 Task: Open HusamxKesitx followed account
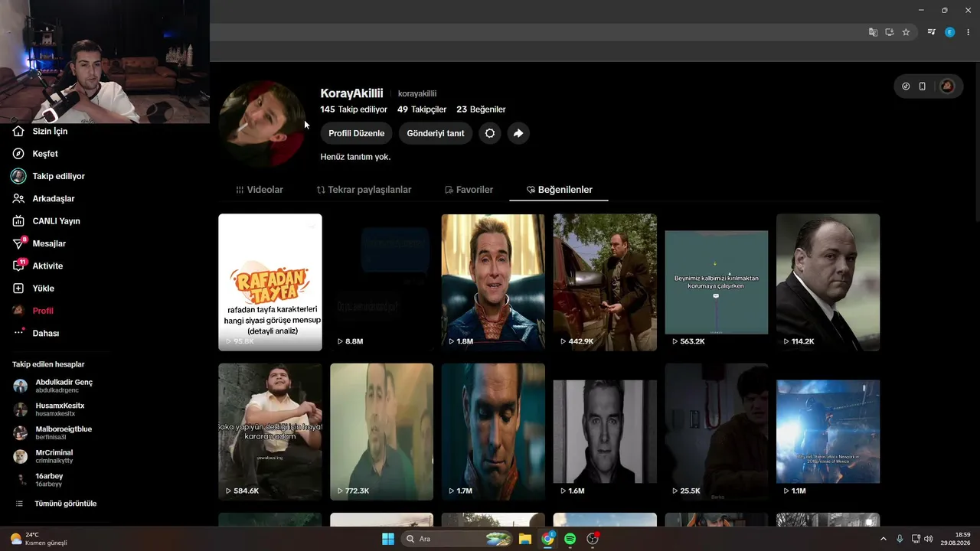(x=50, y=409)
